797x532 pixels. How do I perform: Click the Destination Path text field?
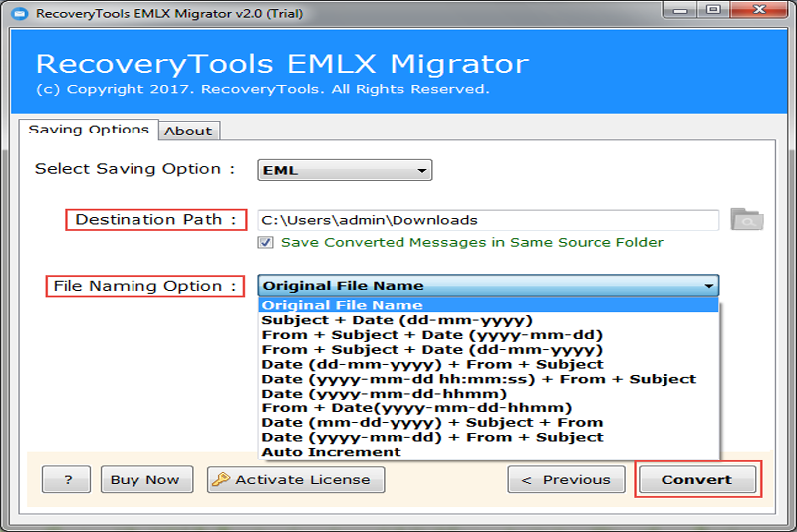coord(488,220)
